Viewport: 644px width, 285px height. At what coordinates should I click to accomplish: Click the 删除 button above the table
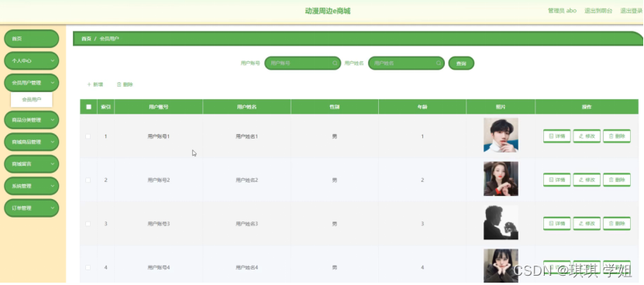(125, 84)
